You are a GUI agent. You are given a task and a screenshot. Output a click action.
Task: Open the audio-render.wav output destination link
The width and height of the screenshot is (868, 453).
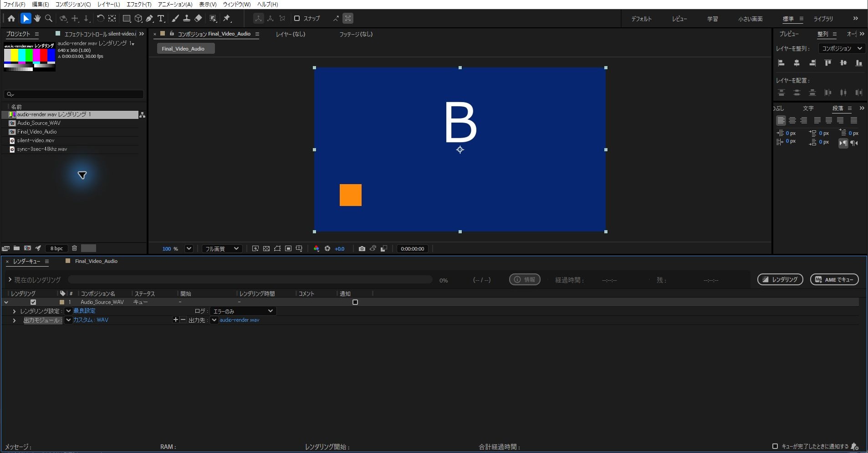[239, 320]
